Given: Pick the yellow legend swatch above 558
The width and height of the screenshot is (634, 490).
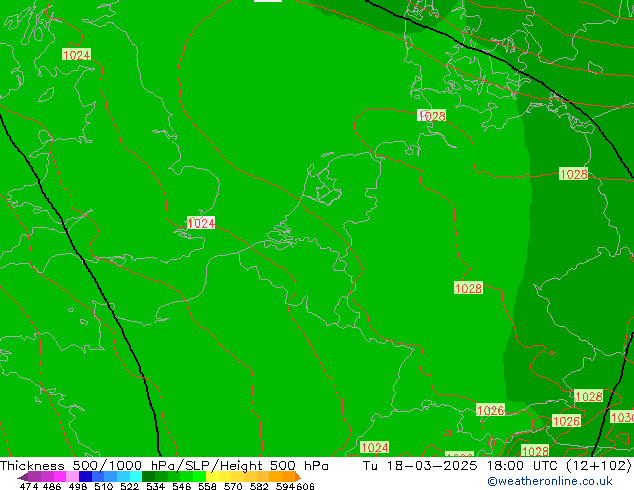Looking at the screenshot, I should click(x=212, y=476).
